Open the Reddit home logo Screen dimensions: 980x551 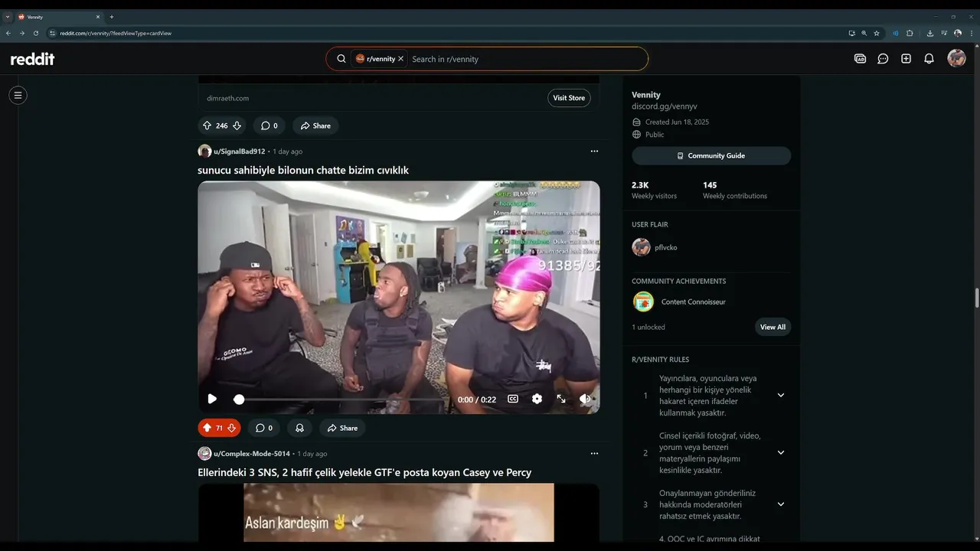tap(32, 59)
